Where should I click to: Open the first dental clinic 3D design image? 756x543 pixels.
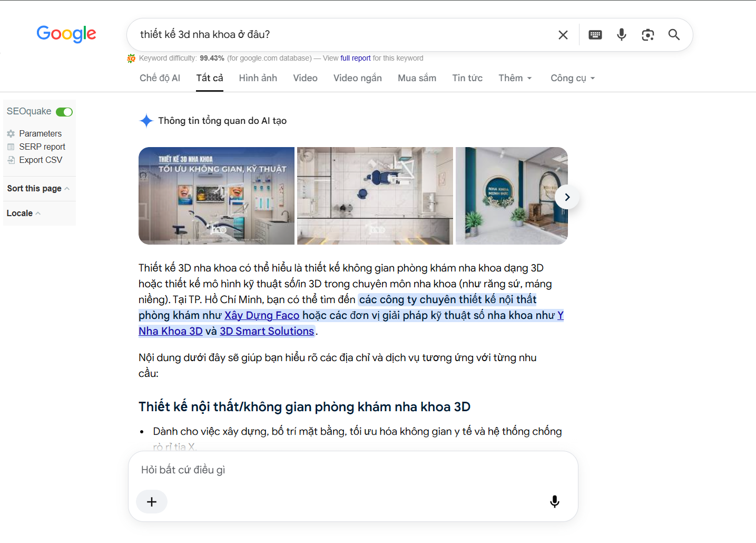pyautogui.click(x=217, y=196)
